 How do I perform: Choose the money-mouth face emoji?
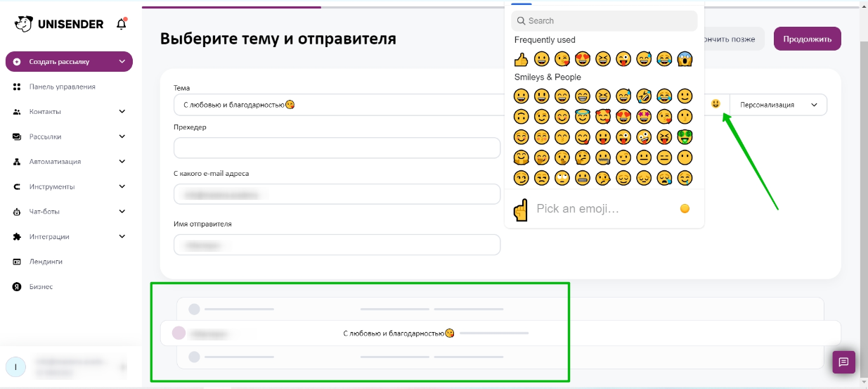[x=685, y=136]
